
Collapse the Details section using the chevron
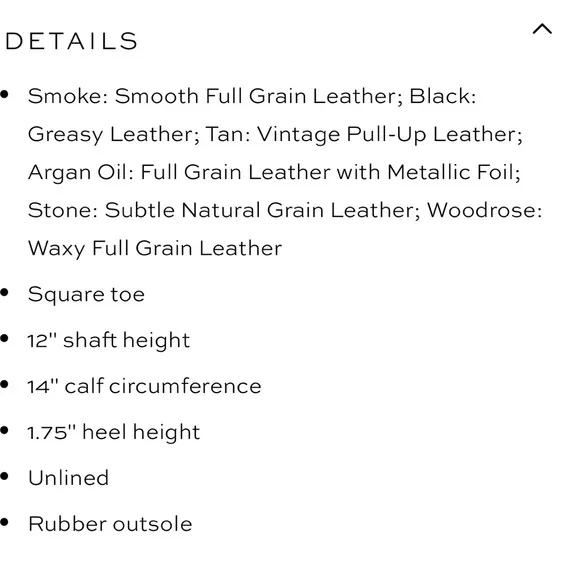coord(542,29)
